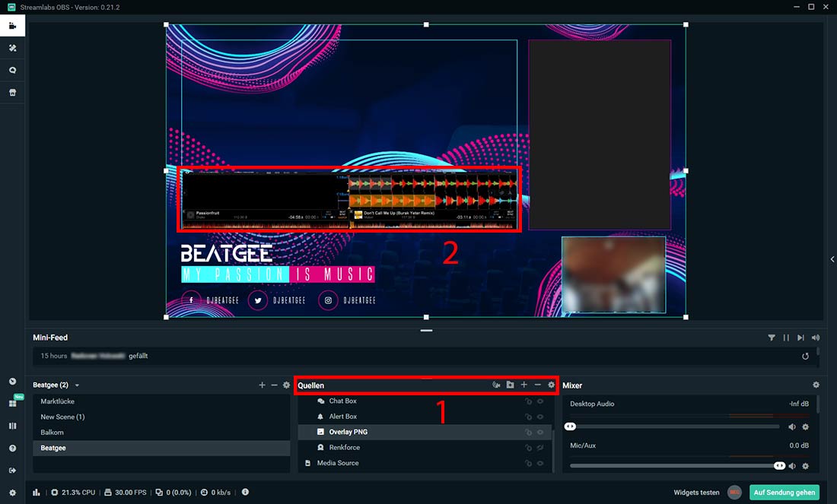The image size is (837, 504).
Task: Repeat the 15 hours gefällt alert
Action: [805, 357]
